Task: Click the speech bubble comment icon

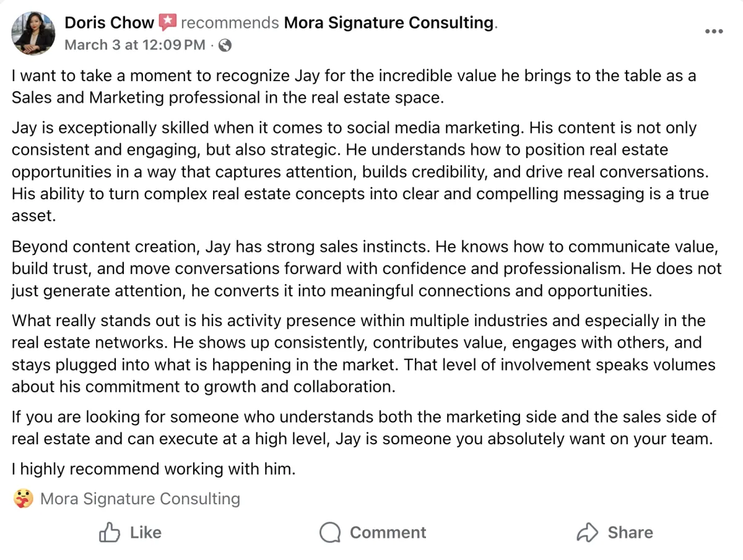Action: 331,532
